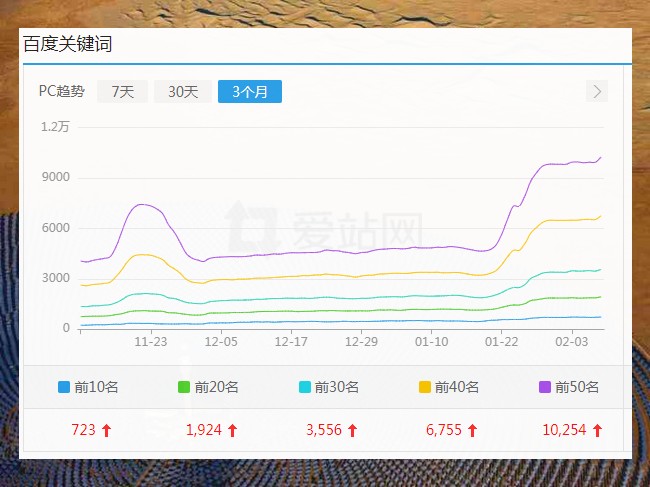Click the 1,924 keyword count value
The height and width of the screenshot is (487, 650).
coord(204,430)
